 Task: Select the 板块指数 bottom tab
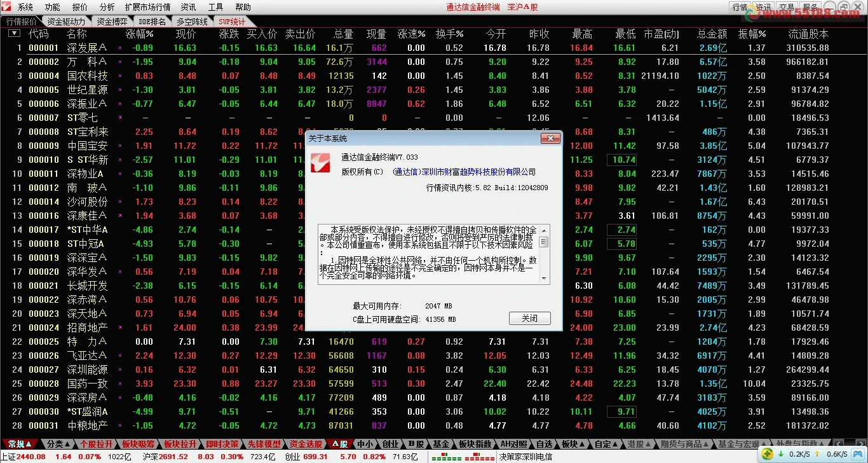point(475,444)
